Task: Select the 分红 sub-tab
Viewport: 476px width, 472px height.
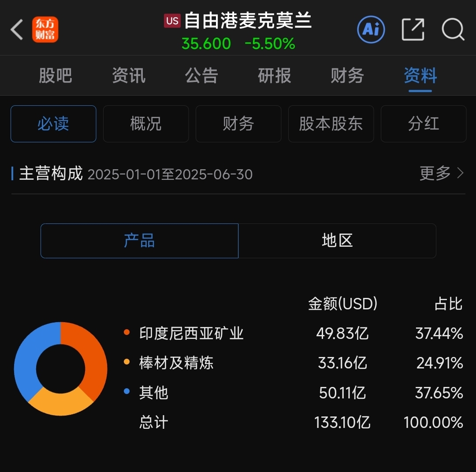Action: pos(424,124)
